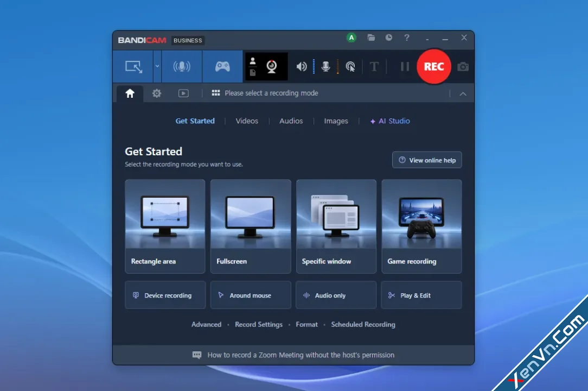
Task: Click the recording mode grid icon
Action: (216, 93)
